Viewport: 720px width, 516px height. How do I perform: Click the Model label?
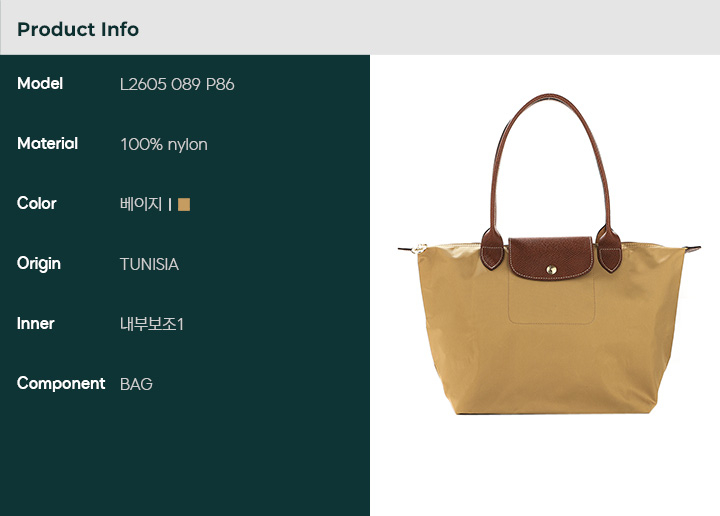click(40, 84)
